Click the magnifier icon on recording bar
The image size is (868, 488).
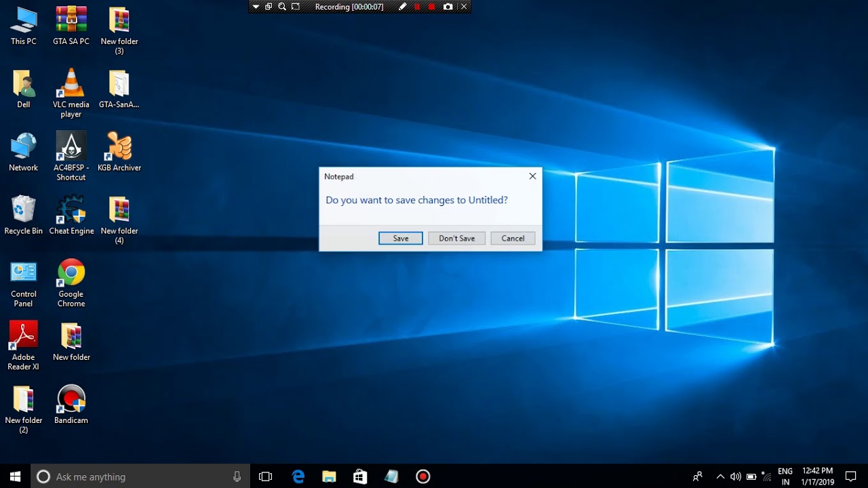[x=281, y=7]
